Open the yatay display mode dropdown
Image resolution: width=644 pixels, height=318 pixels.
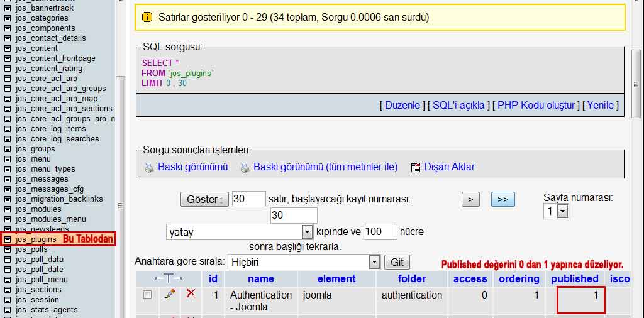pyautogui.click(x=240, y=233)
